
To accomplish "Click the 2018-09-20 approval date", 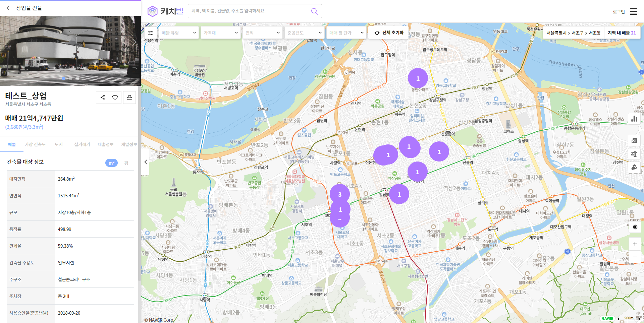I will point(69,313).
